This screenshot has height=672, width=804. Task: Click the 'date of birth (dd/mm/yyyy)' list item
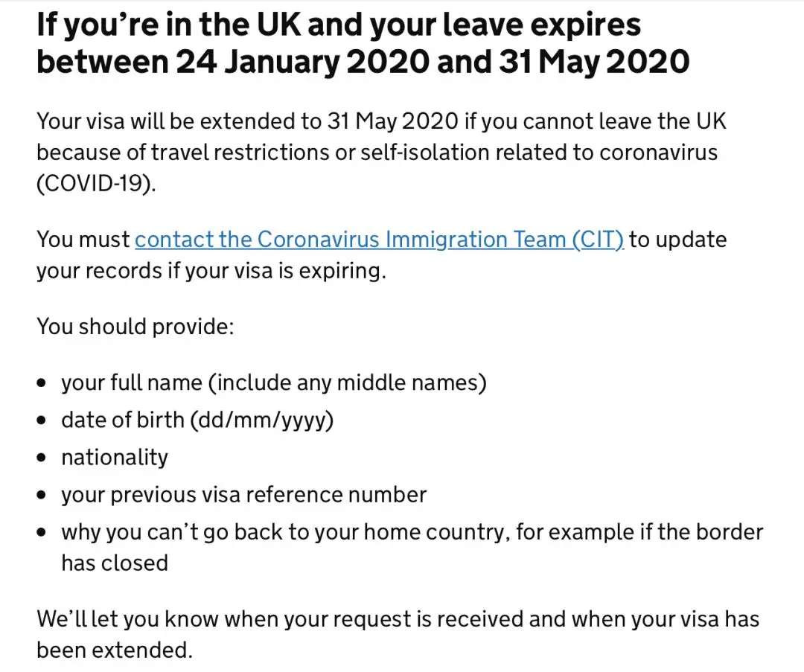(197, 420)
